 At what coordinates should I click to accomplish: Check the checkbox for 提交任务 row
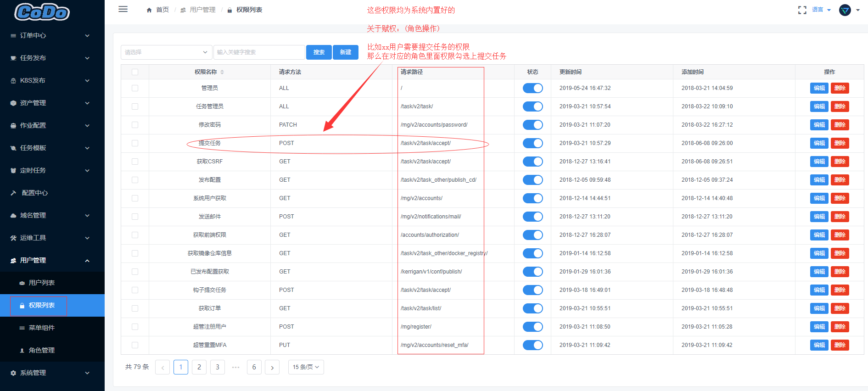[x=135, y=143]
